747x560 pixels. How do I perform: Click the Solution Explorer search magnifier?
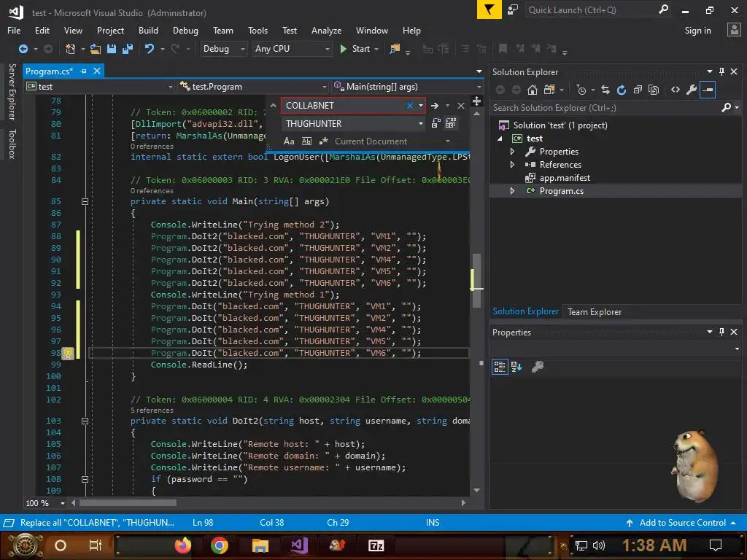coord(726,108)
